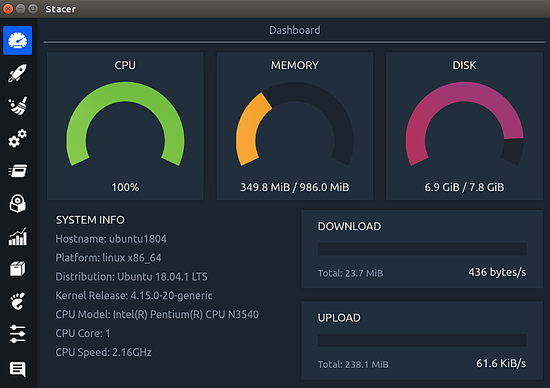
Task: Open Services gears icon in sidebar
Action: click(18, 139)
